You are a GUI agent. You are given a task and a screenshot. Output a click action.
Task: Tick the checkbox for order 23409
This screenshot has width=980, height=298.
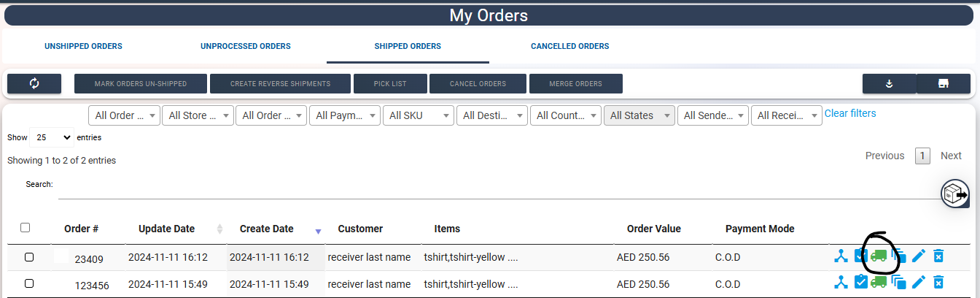(29, 257)
